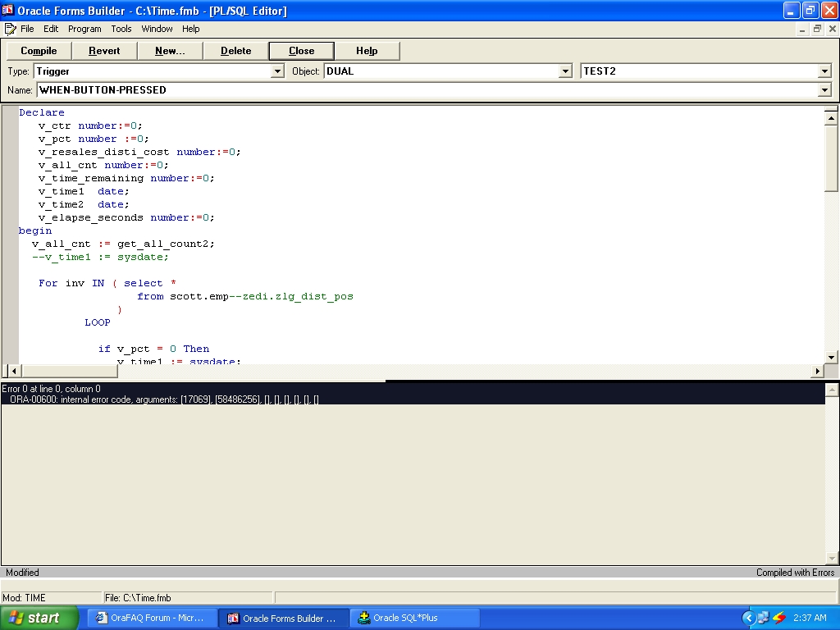The width and height of the screenshot is (840, 630).
Task: Click the 'v_resales_disti_cost' declaration line
Action: 139,152
